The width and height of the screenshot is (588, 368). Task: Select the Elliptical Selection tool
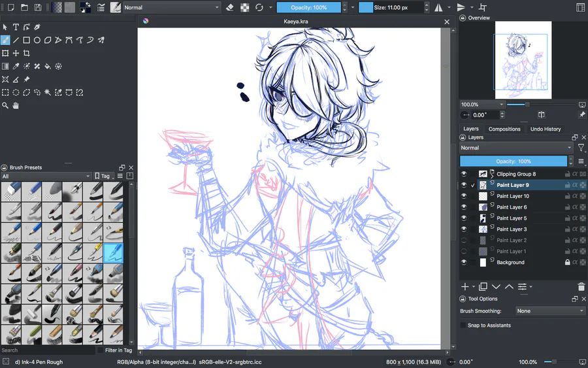tap(16, 92)
